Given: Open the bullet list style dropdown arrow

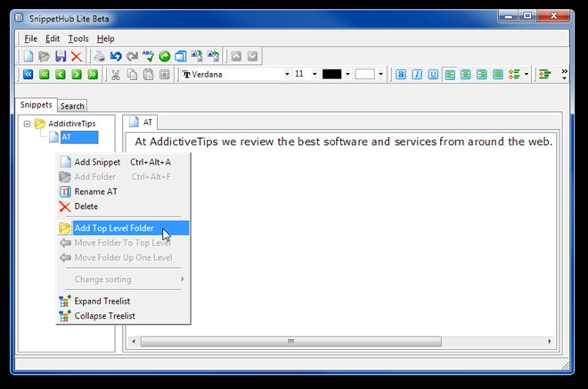Looking at the screenshot, I should [x=527, y=74].
